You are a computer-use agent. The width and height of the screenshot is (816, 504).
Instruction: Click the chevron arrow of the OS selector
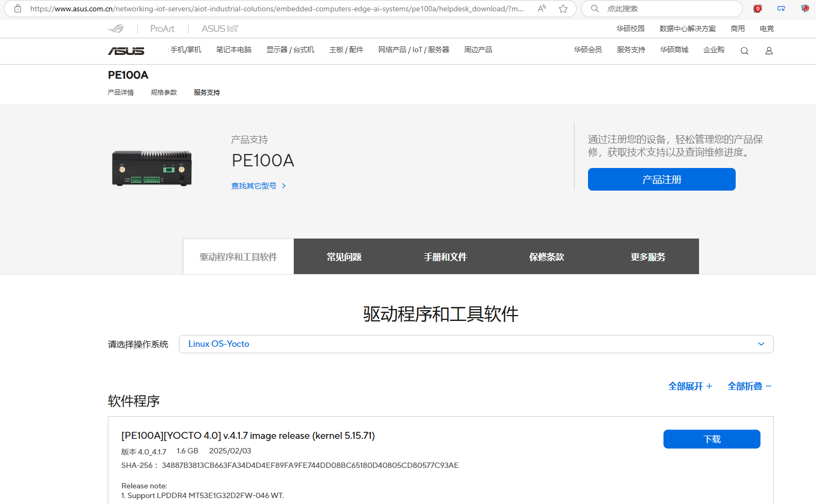coord(761,344)
